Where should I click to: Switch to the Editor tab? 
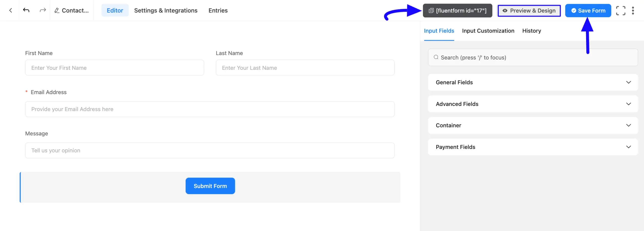pyautogui.click(x=115, y=10)
